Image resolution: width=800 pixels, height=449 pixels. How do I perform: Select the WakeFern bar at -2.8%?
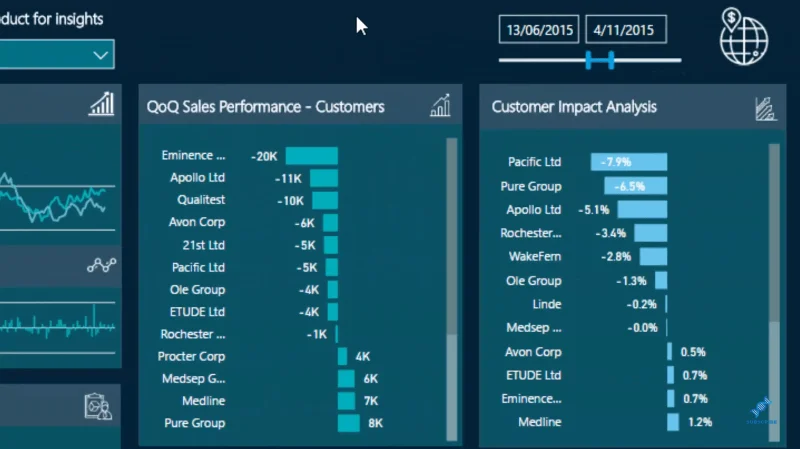tap(653, 256)
